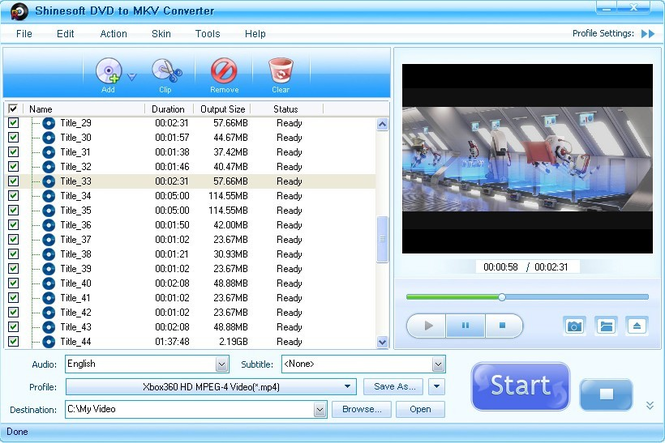Screen dimensions: 665x443
Task: Sort by the Status column header
Action: 286,109
